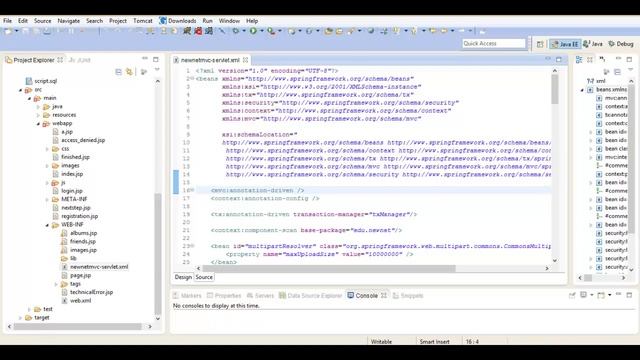The height and width of the screenshot is (360, 640).
Task: Collapse the WEB-INF folder
Action: [x=47, y=225]
